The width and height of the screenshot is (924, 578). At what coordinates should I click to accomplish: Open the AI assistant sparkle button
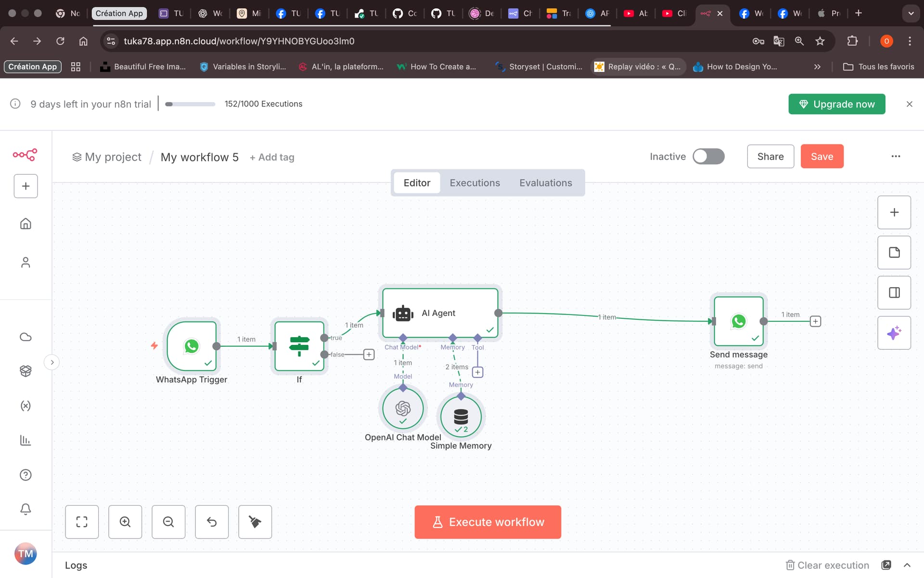pyautogui.click(x=894, y=333)
